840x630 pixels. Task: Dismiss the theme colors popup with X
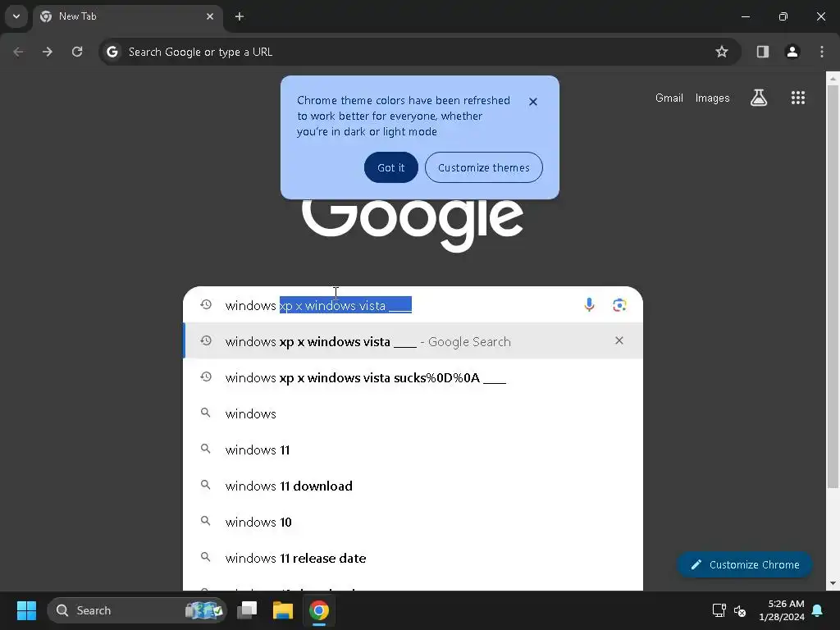tap(533, 102)
